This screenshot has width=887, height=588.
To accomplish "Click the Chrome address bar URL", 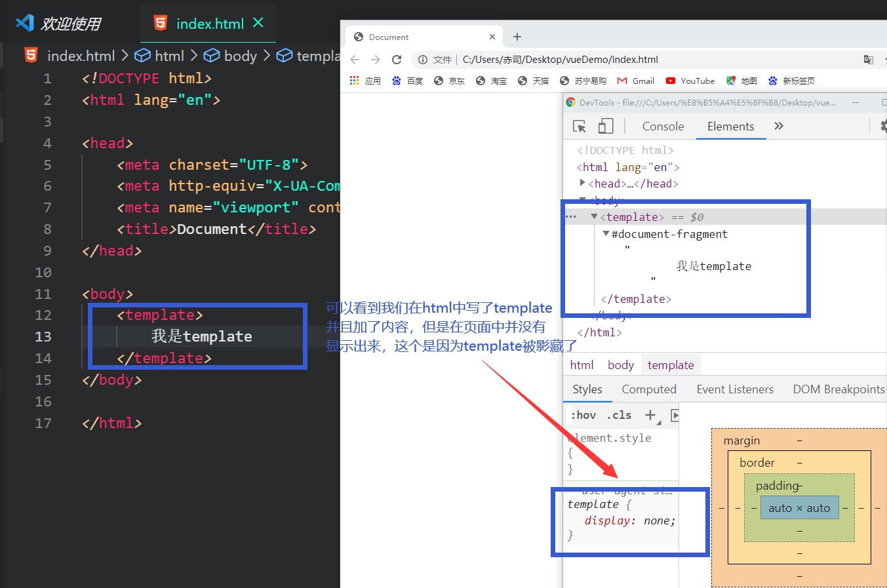I will point(560,60).
